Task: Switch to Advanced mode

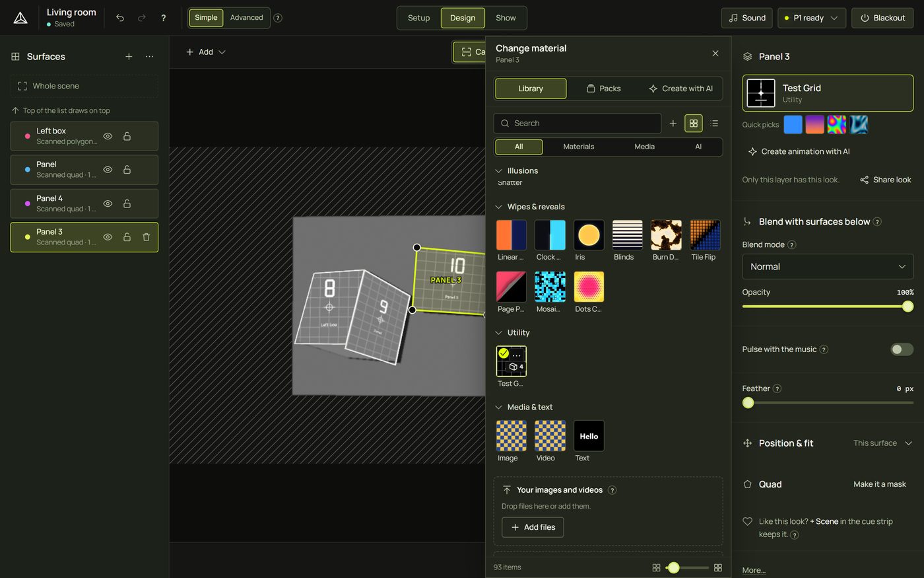Action: point(246,18)
